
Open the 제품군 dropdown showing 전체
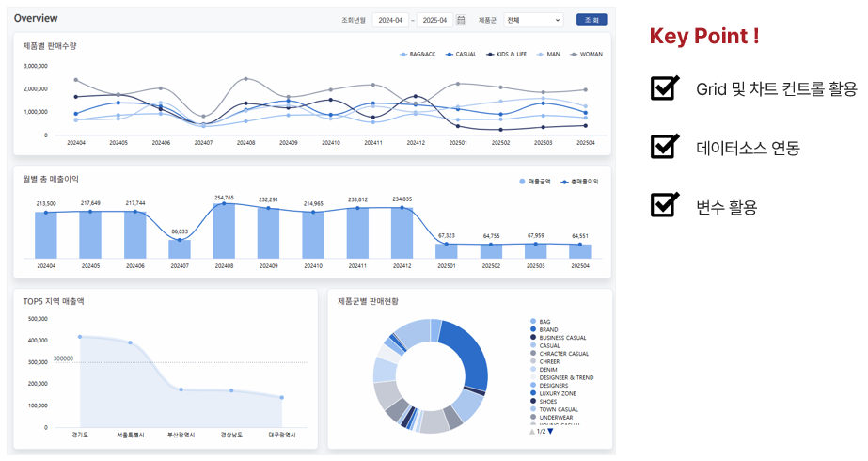tap(533, 20)
